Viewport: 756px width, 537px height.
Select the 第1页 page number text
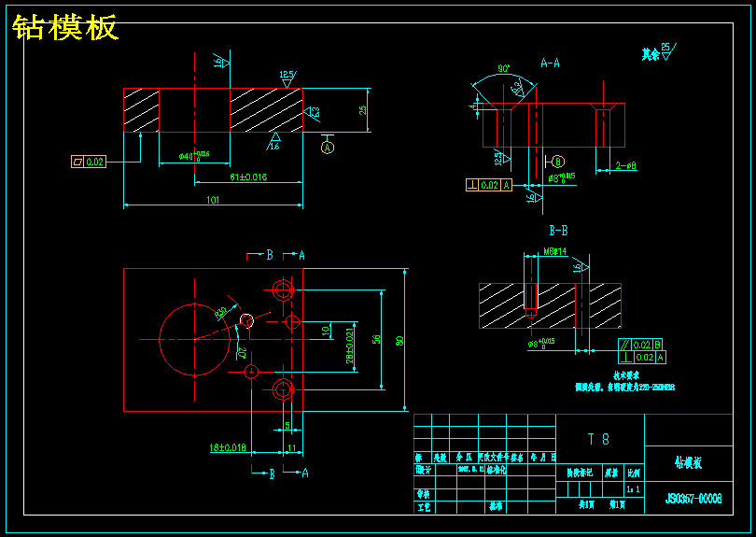(617, 504)
